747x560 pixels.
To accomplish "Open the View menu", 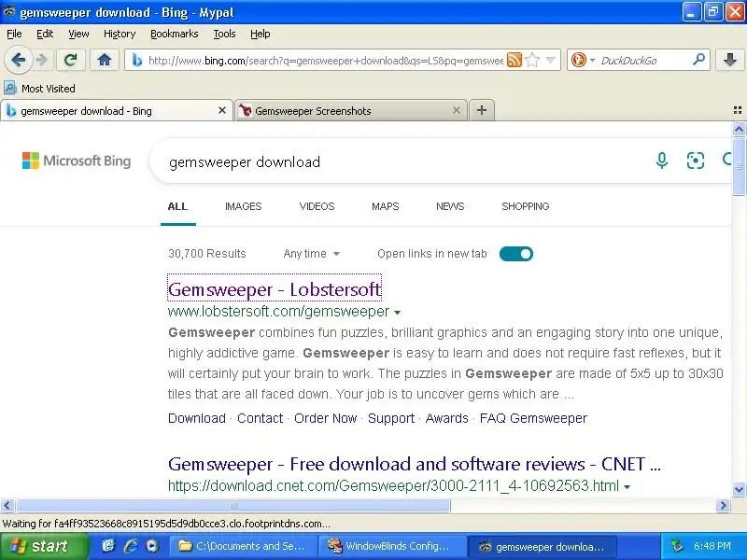I will click(x=78, y=34).
